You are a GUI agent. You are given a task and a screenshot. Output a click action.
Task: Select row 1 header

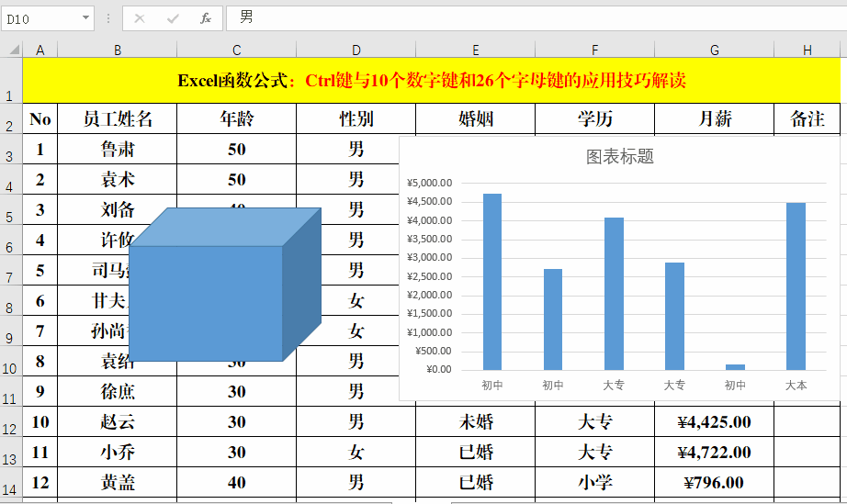pyautogui.click(x=11, y=81)
